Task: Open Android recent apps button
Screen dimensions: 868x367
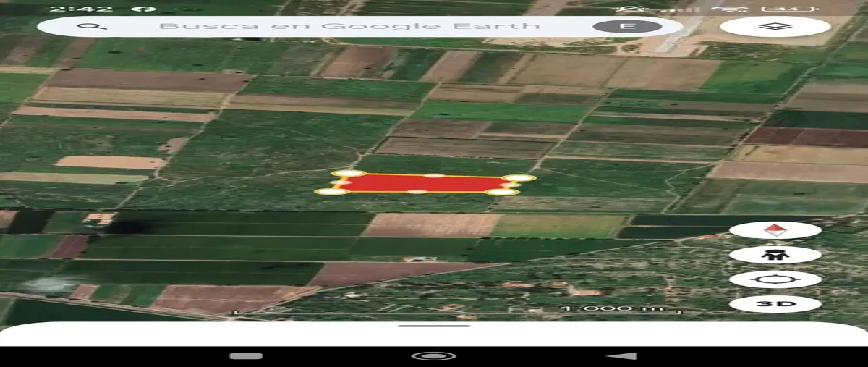Action: (x=246, y=356)
